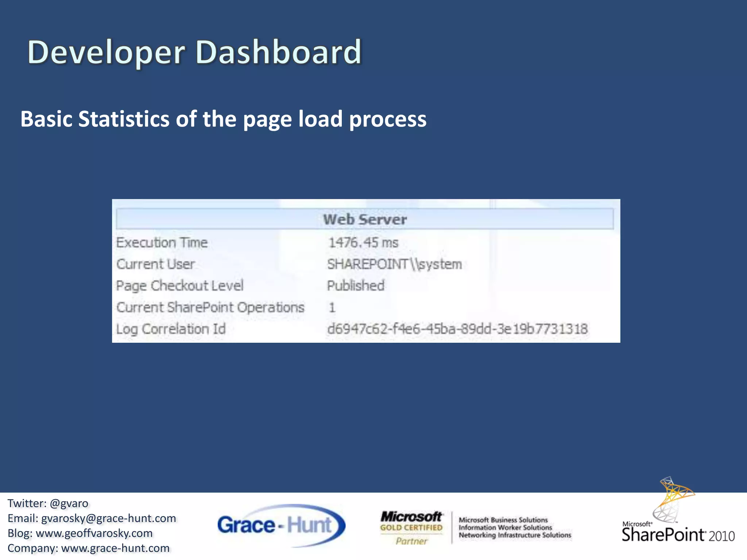
Task: Click the Microsoft Business Solutions text
Action: pyautogui.click(x=503, y=520)
